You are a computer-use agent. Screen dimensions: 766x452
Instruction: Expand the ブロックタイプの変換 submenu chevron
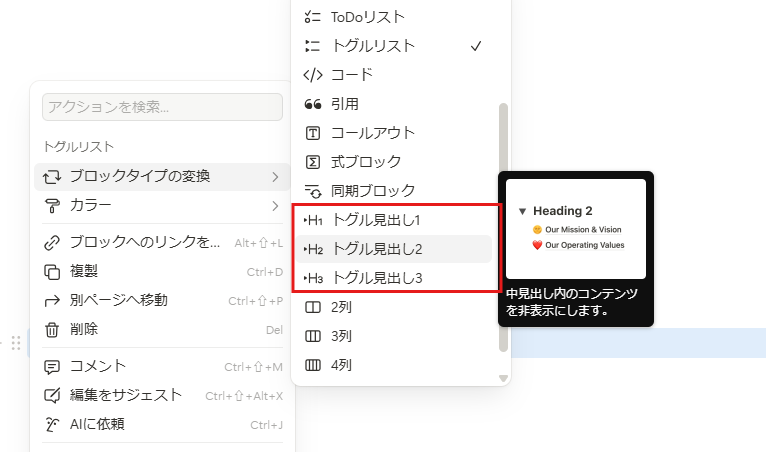(x=275, y=176)
